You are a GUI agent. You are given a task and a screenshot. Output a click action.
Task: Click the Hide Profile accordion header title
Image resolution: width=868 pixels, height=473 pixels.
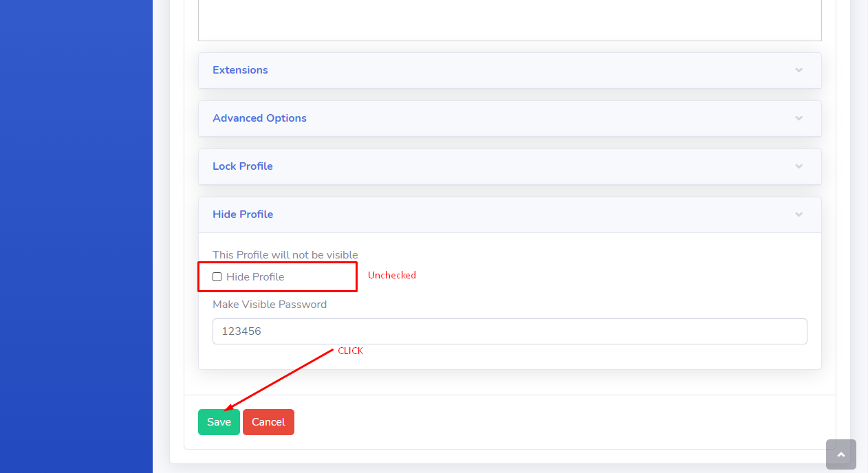click(243, 214)
